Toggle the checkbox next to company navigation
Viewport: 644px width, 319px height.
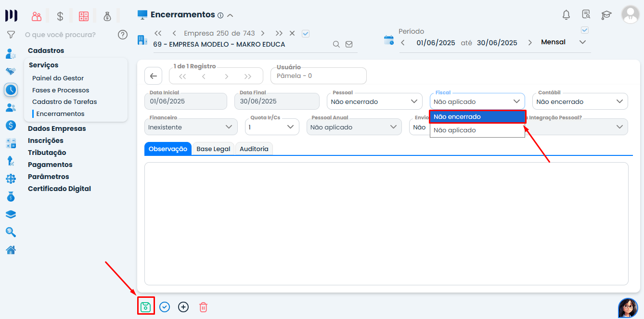(305, 33)
